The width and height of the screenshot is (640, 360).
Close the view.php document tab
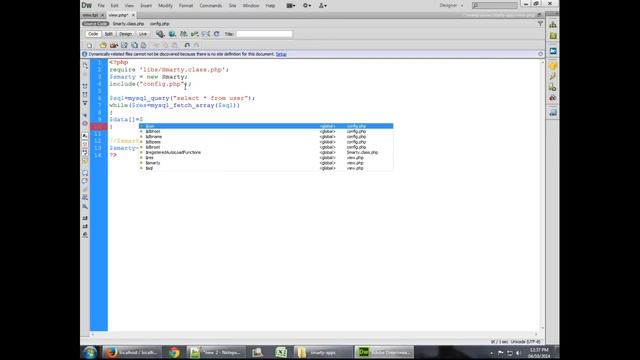(133, 15)
